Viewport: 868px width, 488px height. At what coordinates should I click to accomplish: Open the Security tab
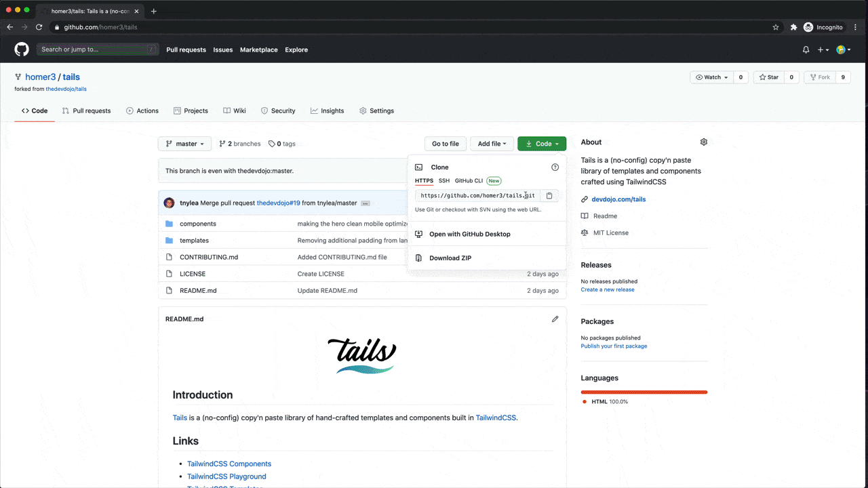coord(278,110)
